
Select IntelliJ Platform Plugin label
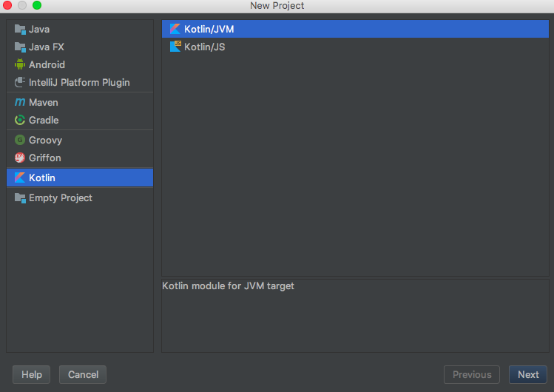79,83
